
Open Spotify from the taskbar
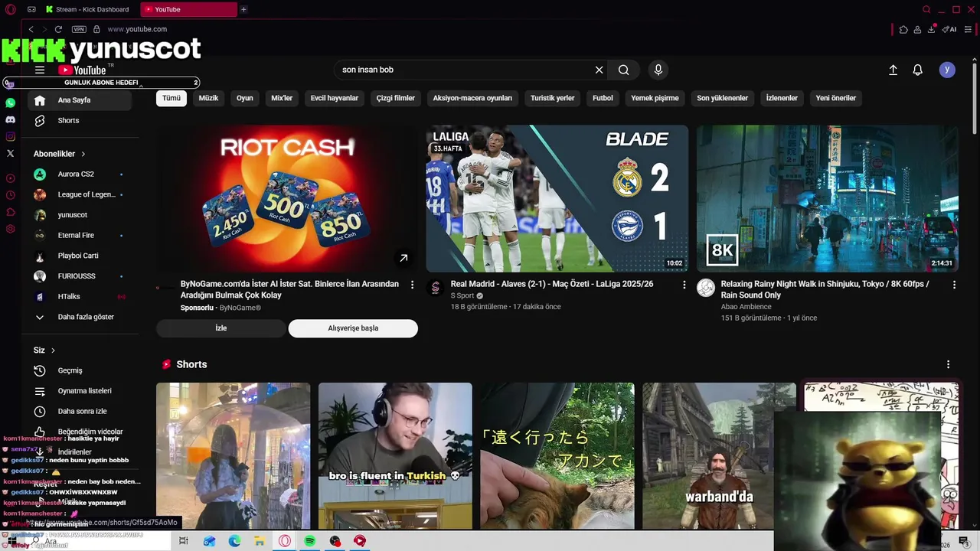pos(310,541)
